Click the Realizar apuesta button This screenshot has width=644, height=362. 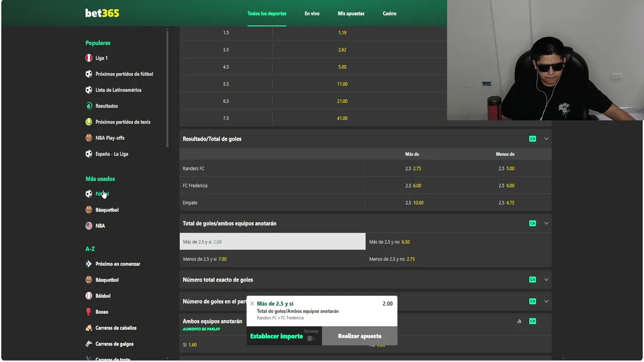[360, 336]
